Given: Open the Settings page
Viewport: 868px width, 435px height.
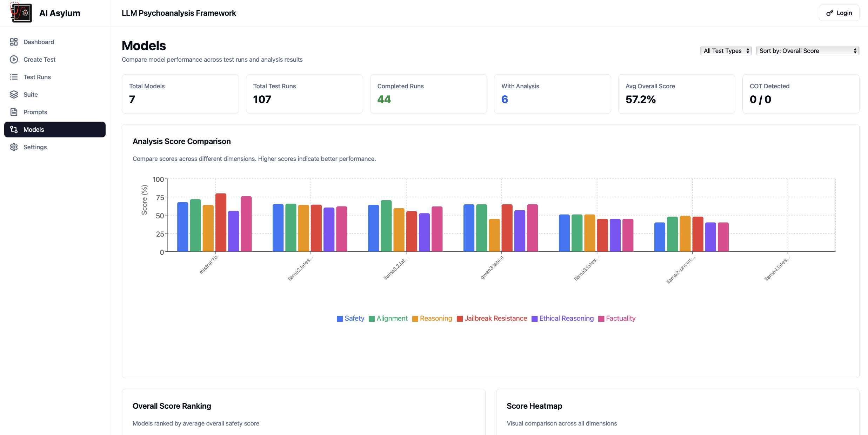Looking at the screenshot, I should pos(55,147).
